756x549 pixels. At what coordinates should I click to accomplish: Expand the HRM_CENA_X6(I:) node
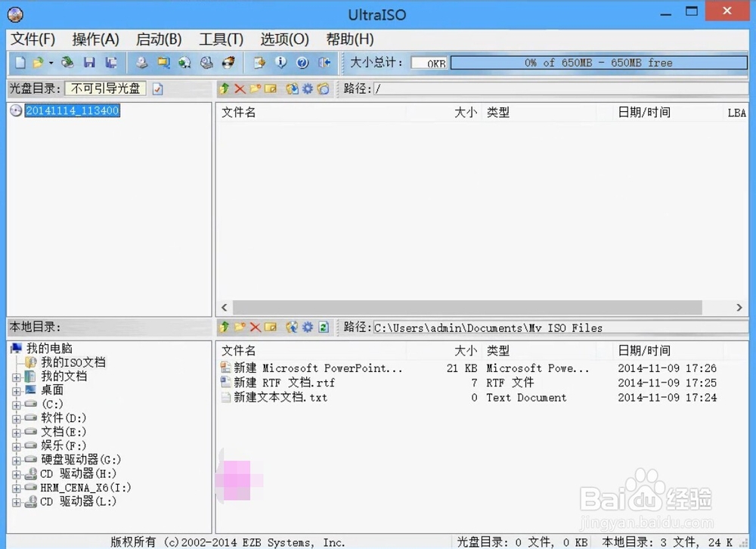click(17, 489)
